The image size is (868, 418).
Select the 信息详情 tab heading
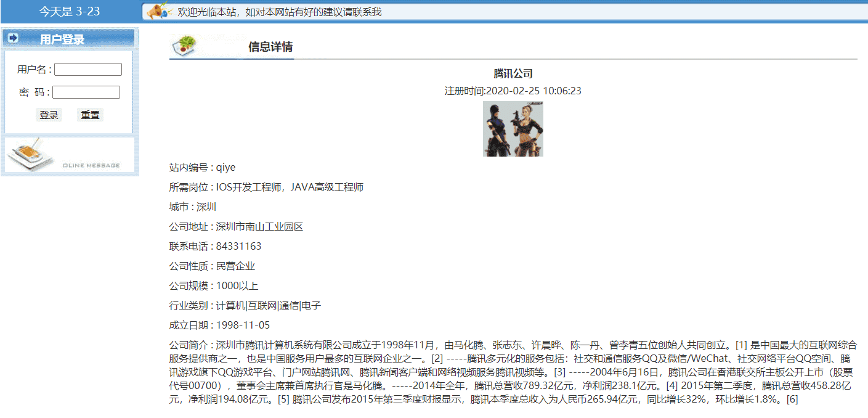coord(270,47)
